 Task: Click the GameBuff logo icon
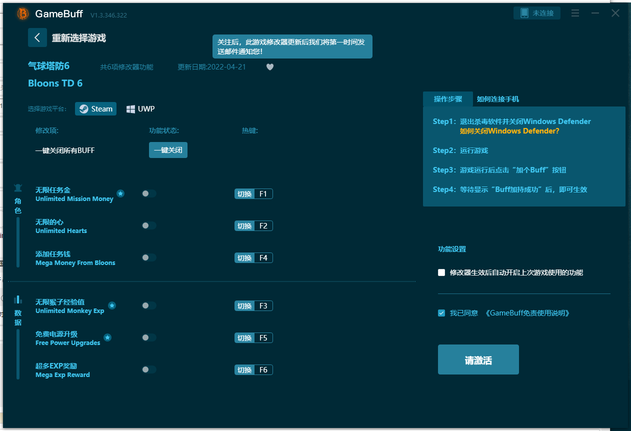pyautogui.click(x=23, y=14)
